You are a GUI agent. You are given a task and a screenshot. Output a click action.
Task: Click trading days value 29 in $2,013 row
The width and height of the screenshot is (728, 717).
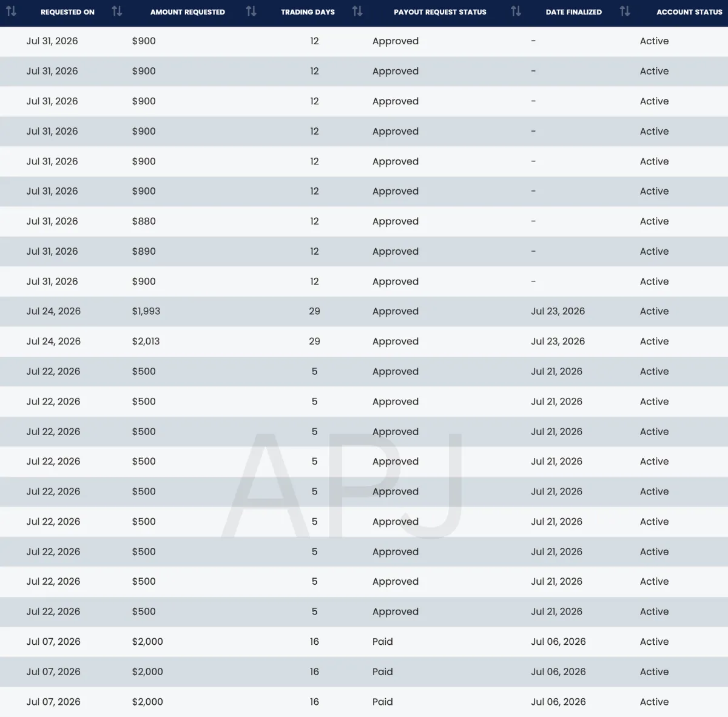coord(314,342)
